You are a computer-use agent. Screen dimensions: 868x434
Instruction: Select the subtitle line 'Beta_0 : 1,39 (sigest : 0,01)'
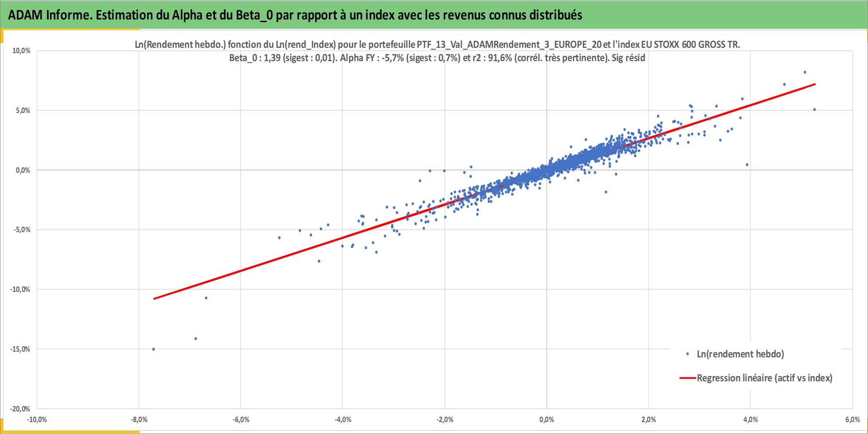coord(437,58)
